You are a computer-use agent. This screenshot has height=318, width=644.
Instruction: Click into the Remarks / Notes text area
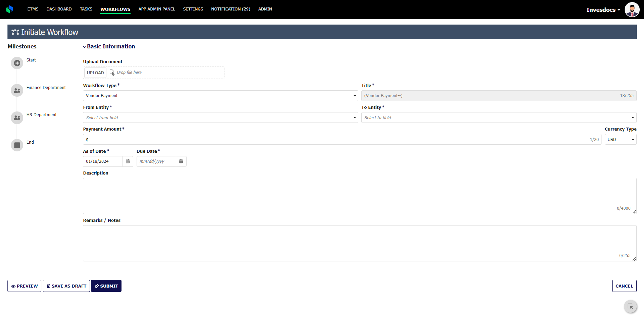coord(360,243)
